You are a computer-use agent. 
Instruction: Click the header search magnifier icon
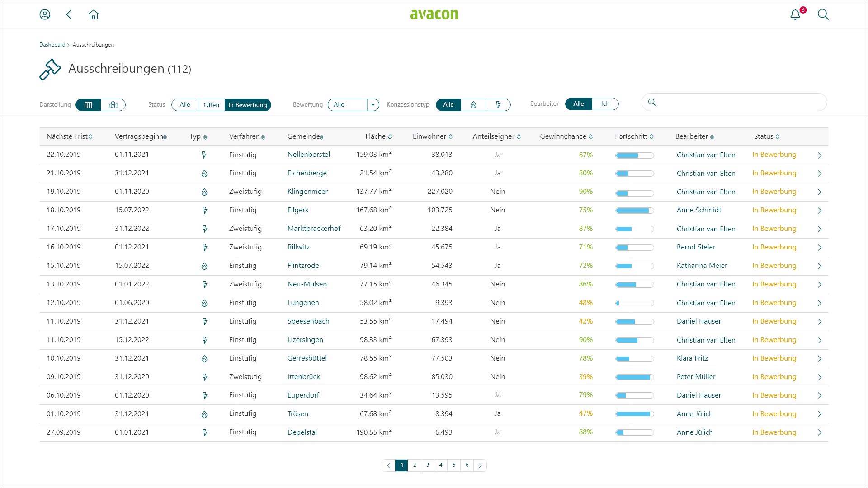tap(823, 14)
